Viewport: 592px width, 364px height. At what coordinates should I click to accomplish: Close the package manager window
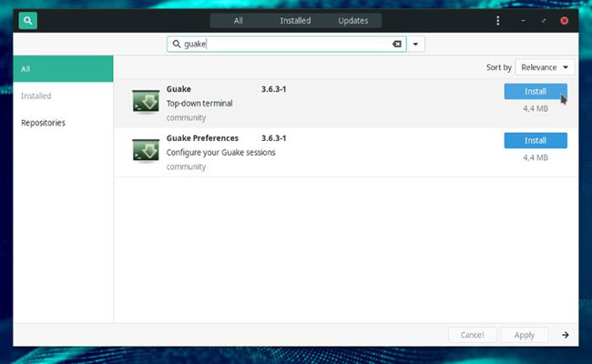pos(565,21)
